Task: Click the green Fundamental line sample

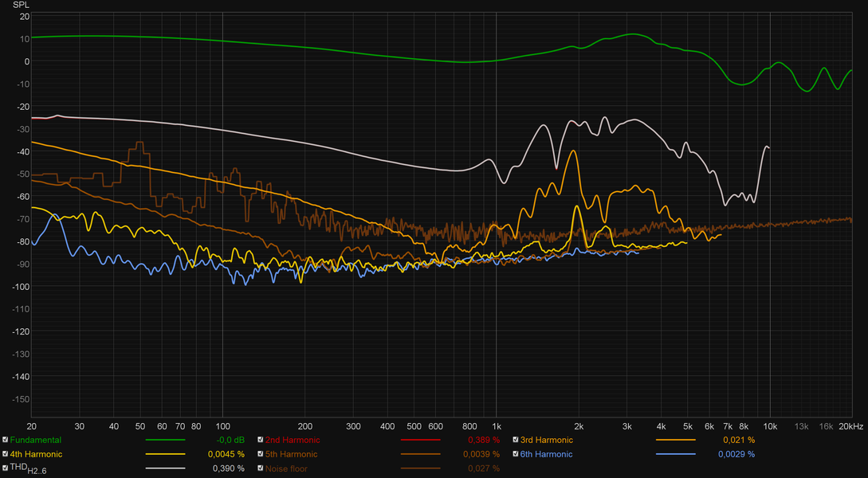Action: pyautogui.click(x=165, y=441)
